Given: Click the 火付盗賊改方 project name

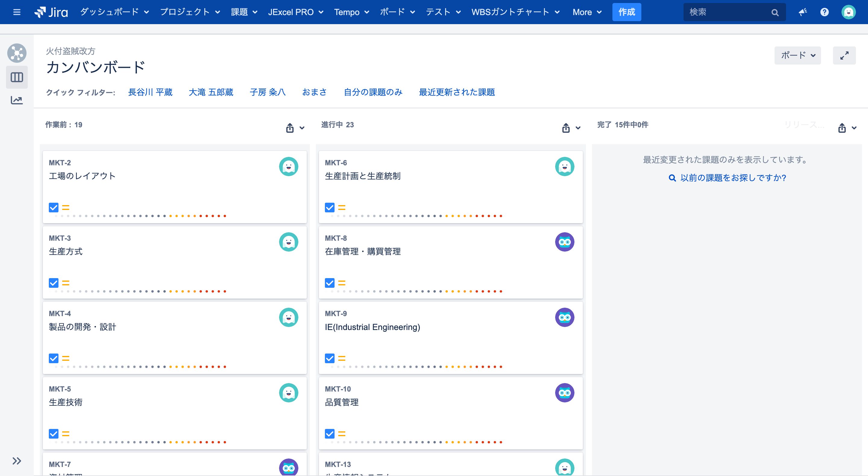Looking at the screenshot, I should point(71,51).
